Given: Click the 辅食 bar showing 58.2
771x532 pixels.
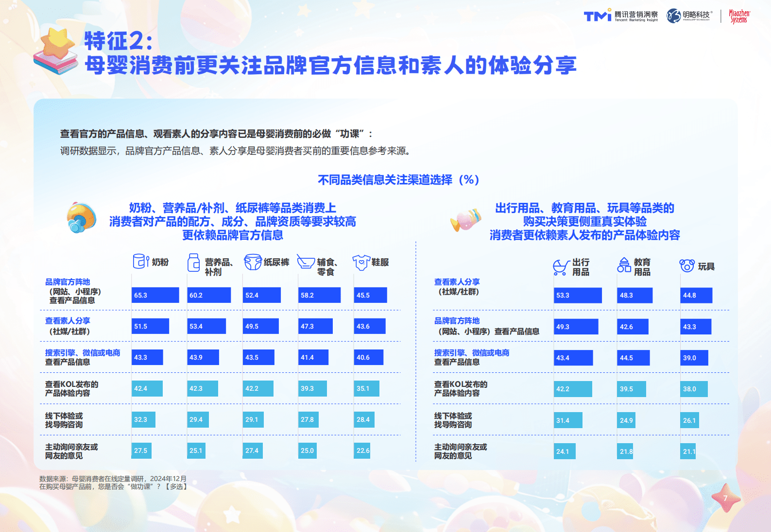Looking at the screenshot, I should [319, 295].
